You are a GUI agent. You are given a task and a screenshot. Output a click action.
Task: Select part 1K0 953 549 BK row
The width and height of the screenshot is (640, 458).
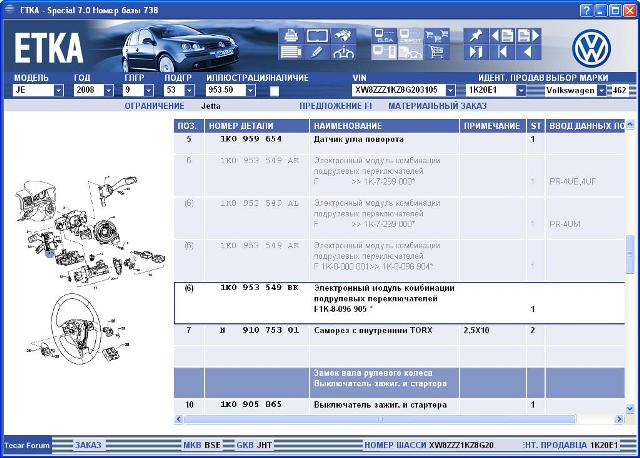400,303
